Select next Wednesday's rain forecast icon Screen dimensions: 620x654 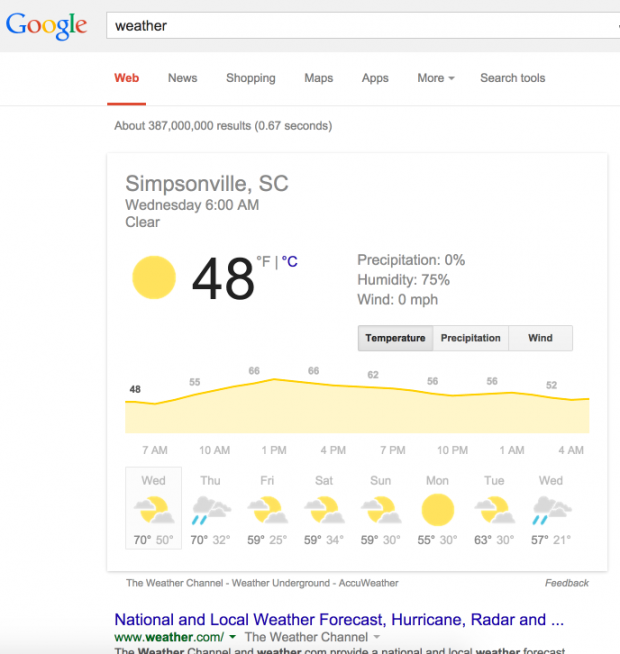point(552,510)
